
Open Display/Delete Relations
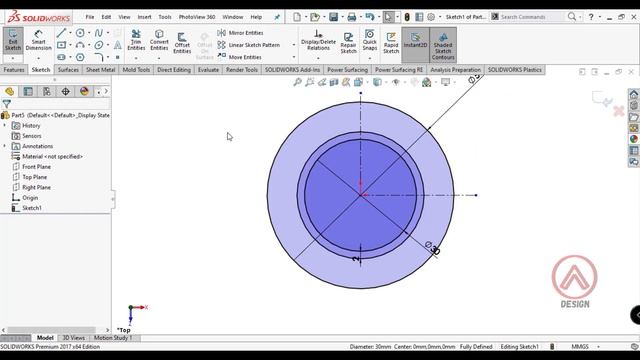point(318,40)
